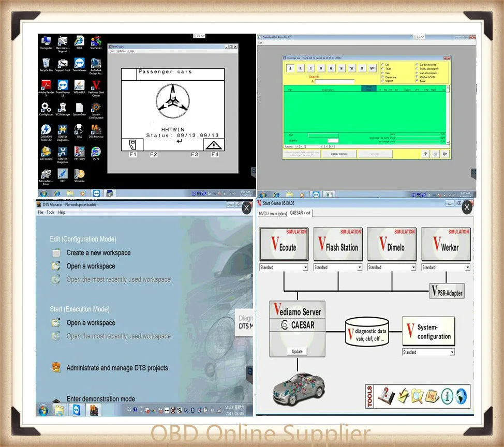Click the question mark button in Price list
The image size is (504, 447).
tap(425, 154)
